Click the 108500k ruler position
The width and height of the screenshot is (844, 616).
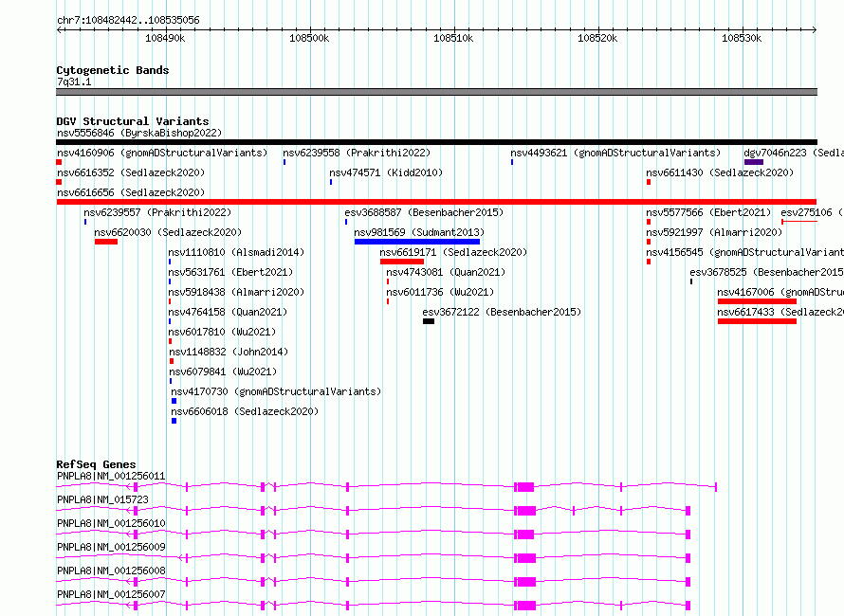[x=309, y=38]
